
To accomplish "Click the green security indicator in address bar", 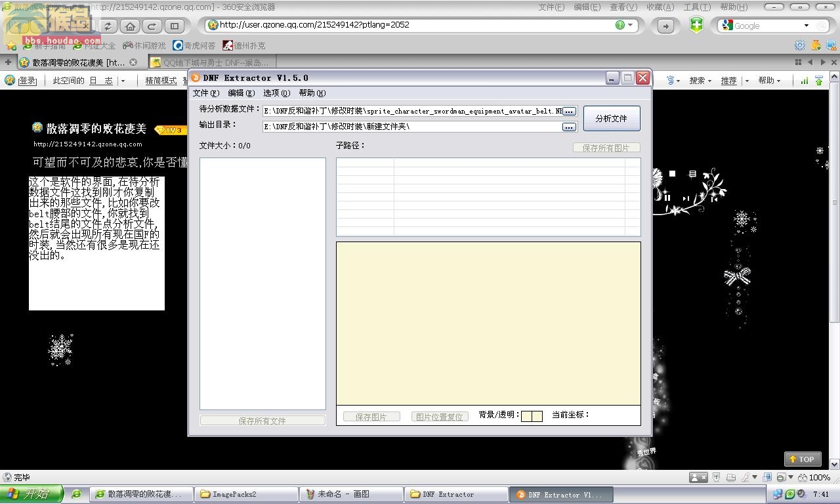I will coord(620,25).
